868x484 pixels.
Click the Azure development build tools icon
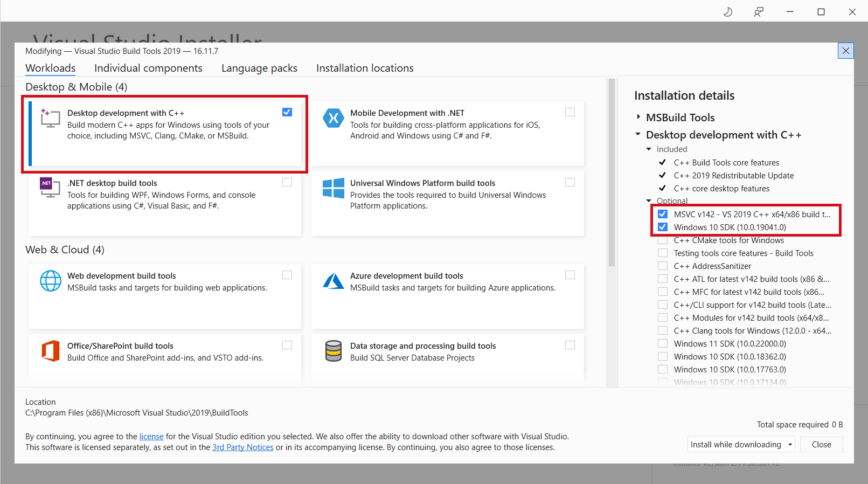(x=333, y=281)
